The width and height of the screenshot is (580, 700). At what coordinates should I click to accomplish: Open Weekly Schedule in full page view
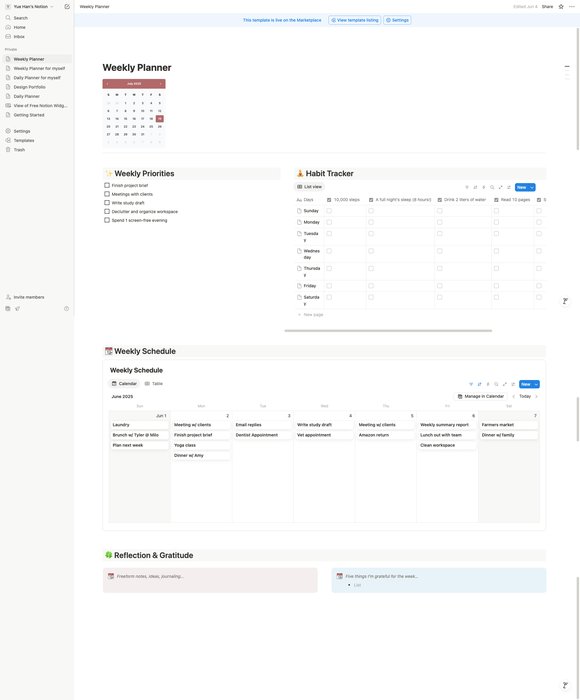tap(505, 384)
